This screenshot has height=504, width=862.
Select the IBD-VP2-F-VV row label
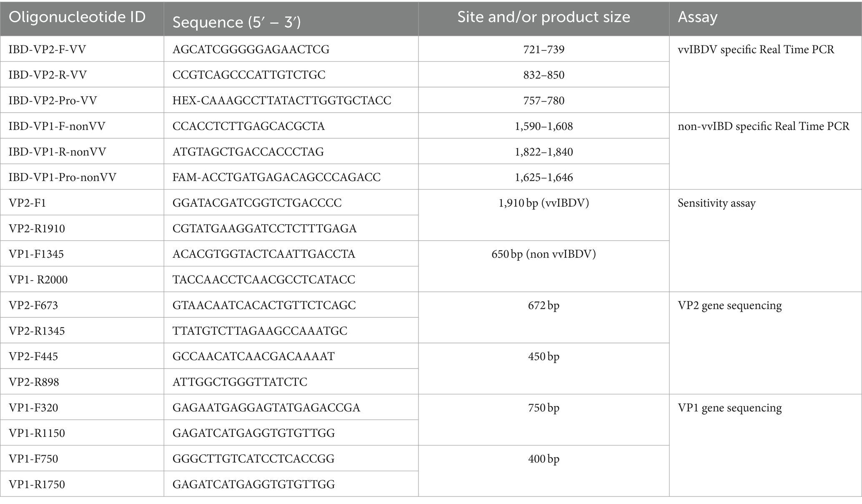(48, 50)
